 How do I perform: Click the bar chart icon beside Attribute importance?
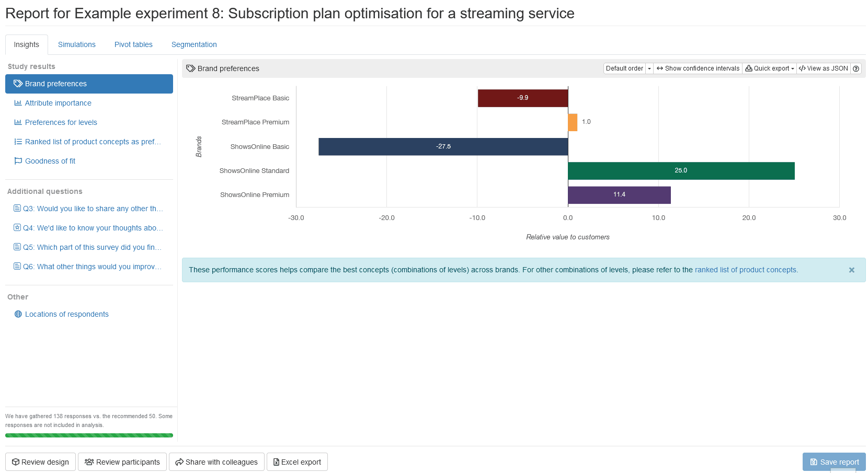tap(18, 103)
